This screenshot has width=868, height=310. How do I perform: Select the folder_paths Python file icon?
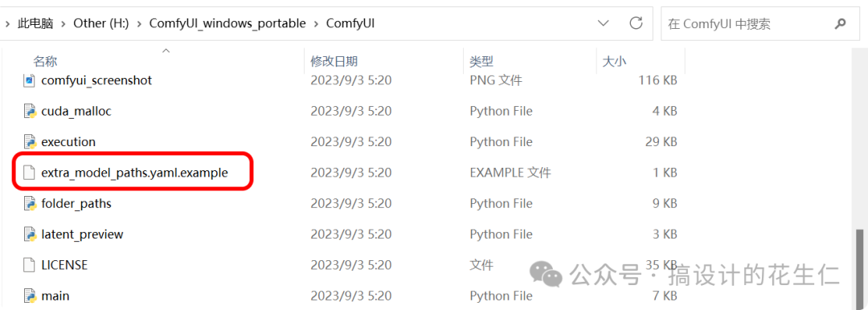[x=30, y=204]
